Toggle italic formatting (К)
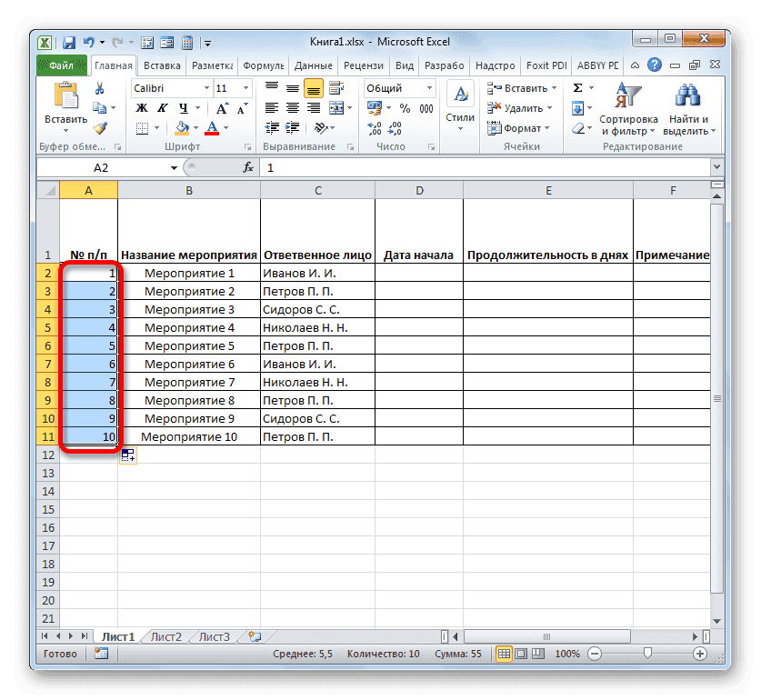Viewport: 761px width, 700px height. pyautogui.click(x=161, y=107)
